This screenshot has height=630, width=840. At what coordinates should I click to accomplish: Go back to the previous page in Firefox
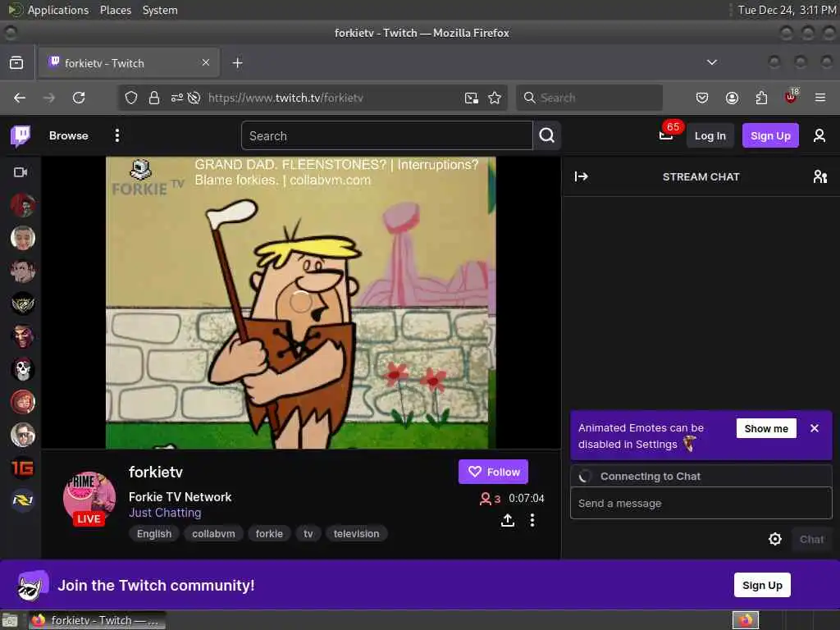[x=20, y=98]
